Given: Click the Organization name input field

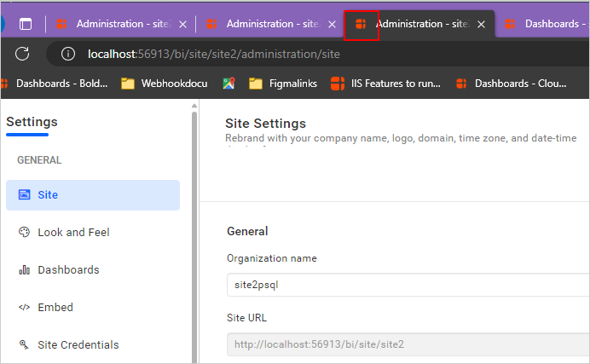Looking at the screenshot, I should point(408,286).
